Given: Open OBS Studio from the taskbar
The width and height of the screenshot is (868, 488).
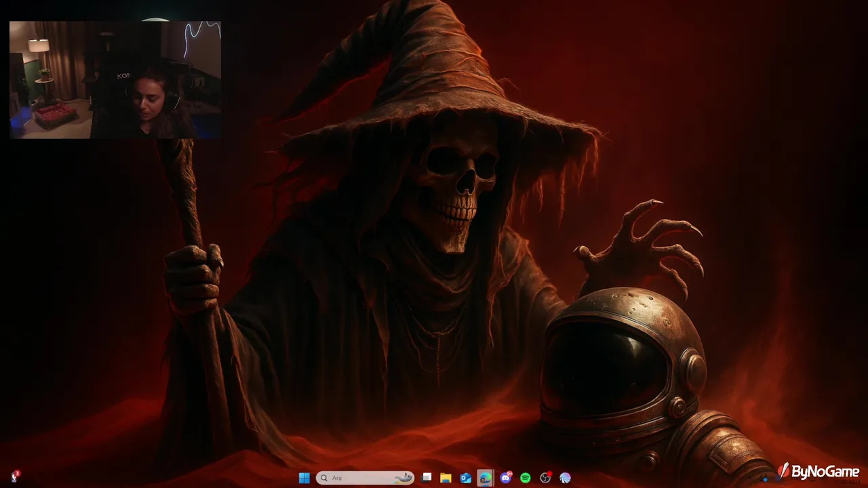Looking at the screenshot, I should click(x=545, y=478).
